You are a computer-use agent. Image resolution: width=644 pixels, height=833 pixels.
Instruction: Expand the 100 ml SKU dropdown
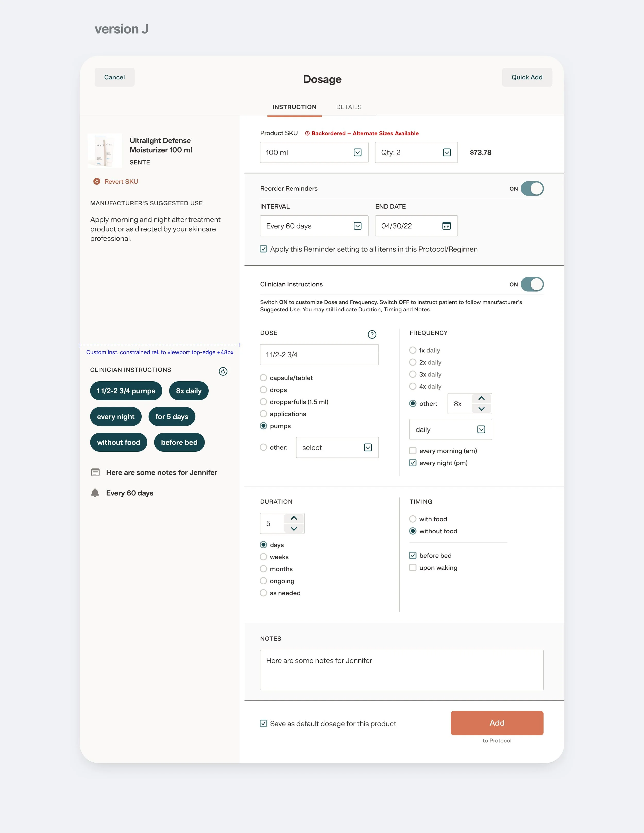tap(314, 153)
